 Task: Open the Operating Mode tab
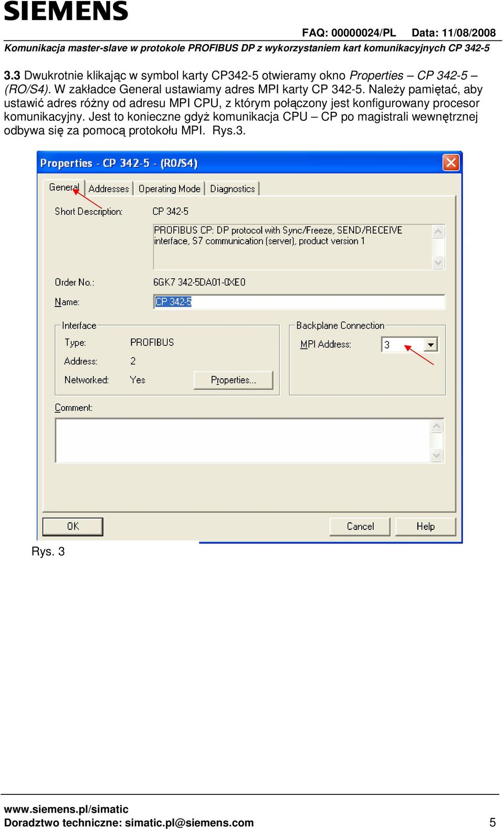click(169, 188)
